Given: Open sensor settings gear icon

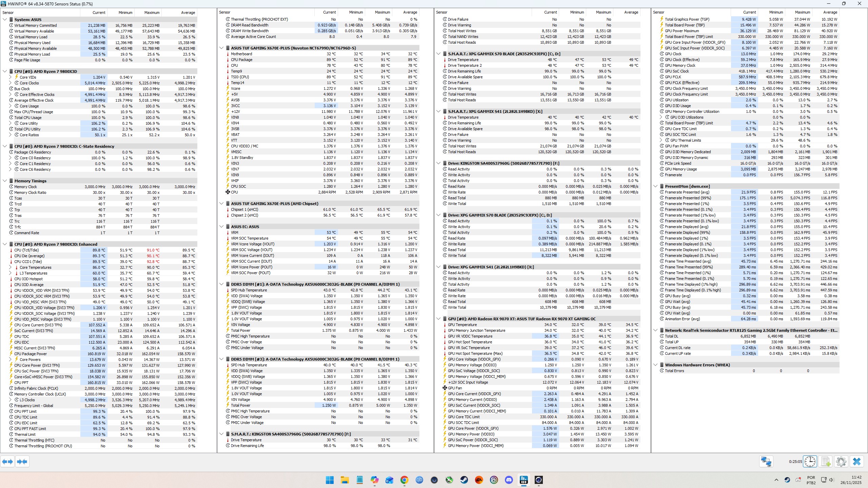Looking at the screenshot, I should [x=841, y=461].
